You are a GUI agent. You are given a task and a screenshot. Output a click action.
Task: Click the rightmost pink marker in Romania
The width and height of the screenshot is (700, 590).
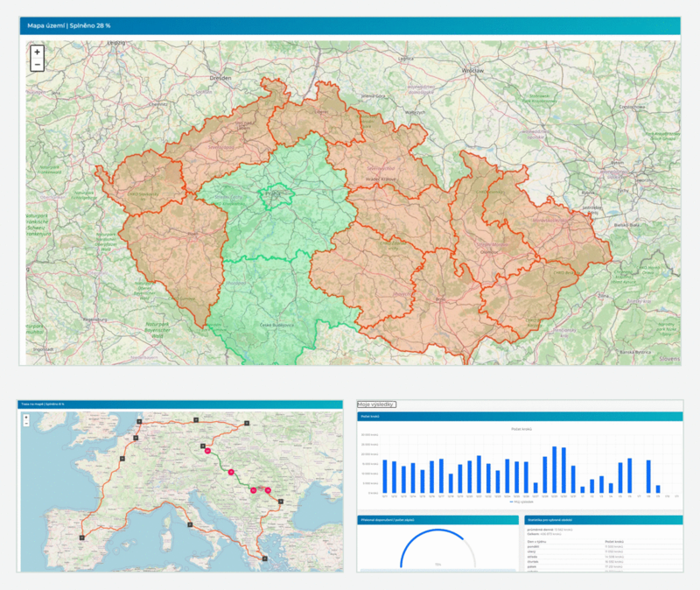click(x=268, y=490)
